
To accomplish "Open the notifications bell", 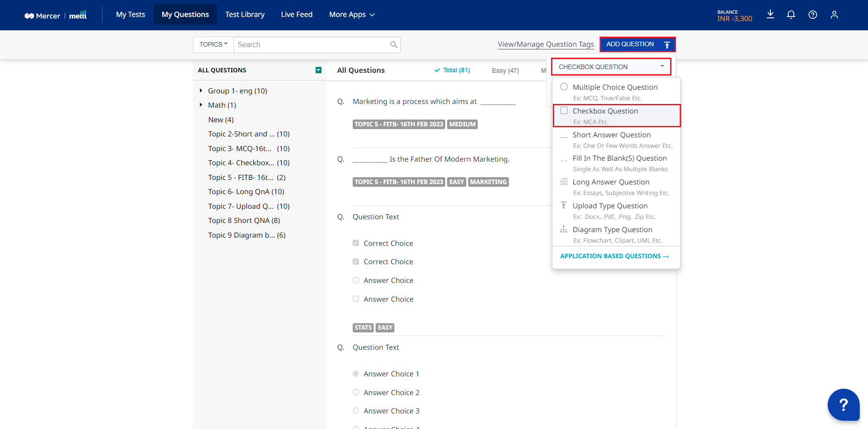I will click(791, 15).
